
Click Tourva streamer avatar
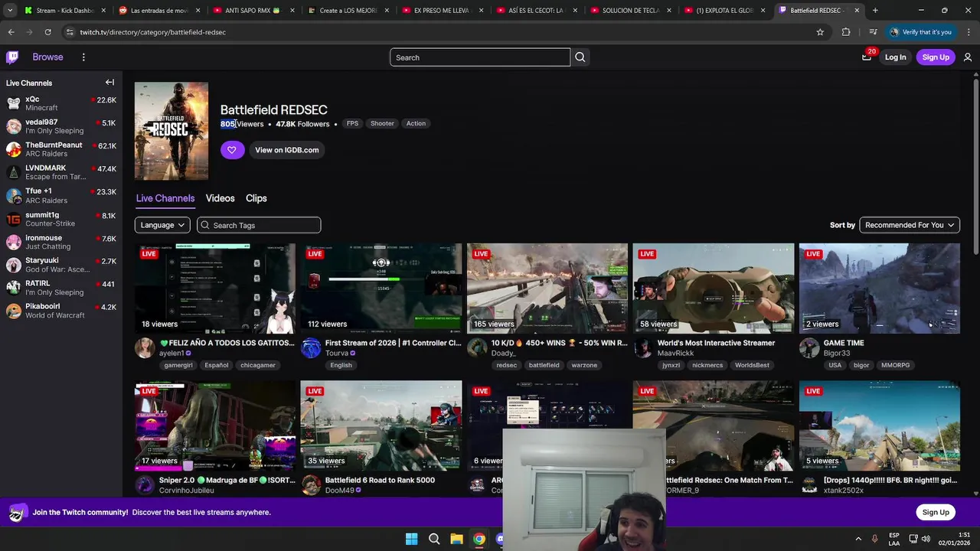click(x=311, y=348)
